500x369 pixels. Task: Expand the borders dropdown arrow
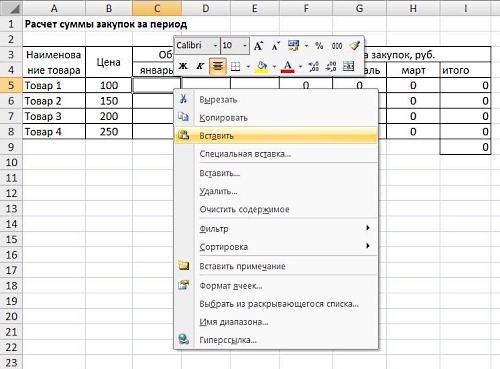pos(248,66)
